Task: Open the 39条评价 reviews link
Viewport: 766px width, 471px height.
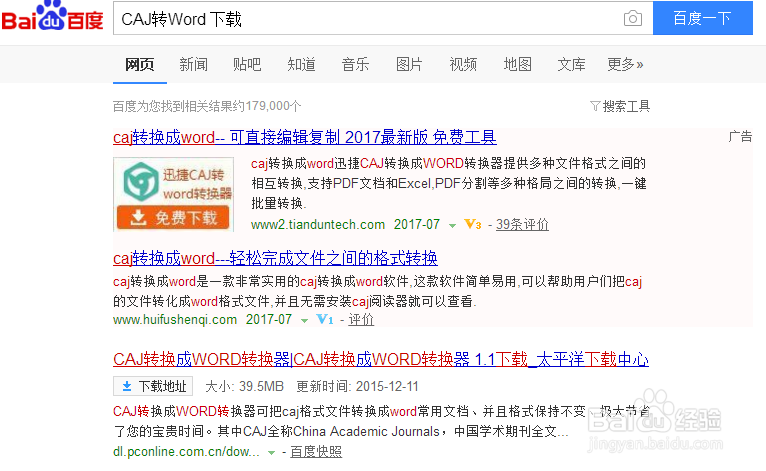Action: [x=522, y=224]
